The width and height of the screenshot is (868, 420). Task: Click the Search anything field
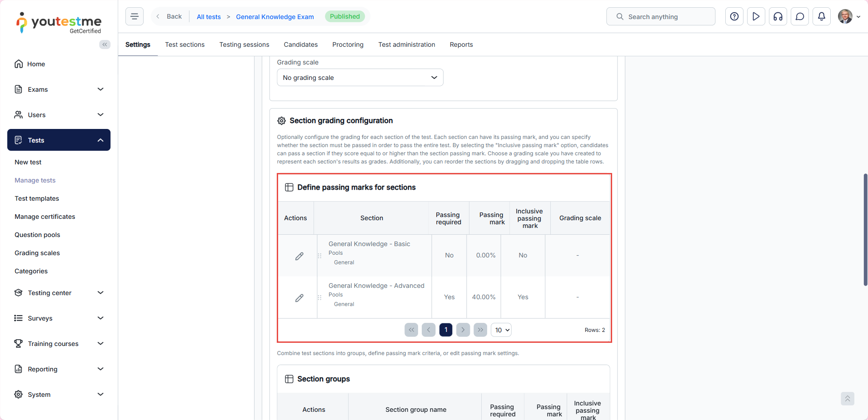[660, 17]
